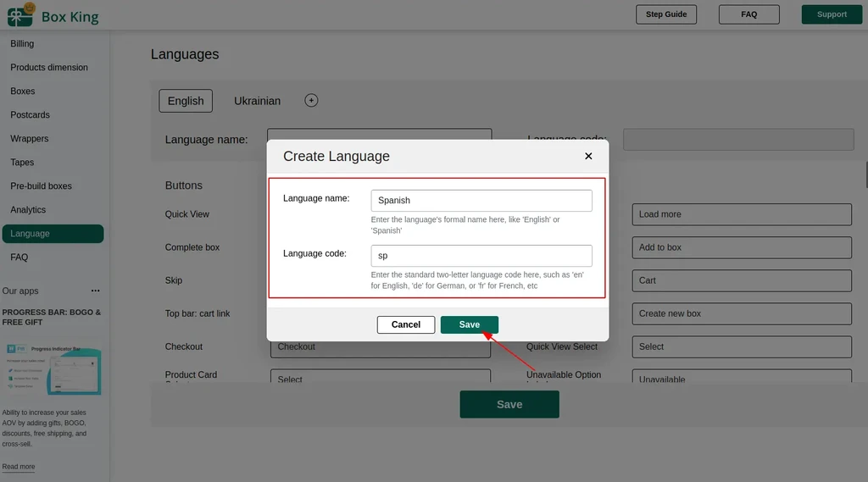Open FAQ from the sidebar
Viewport: 868px width, 482px height.
19,258
